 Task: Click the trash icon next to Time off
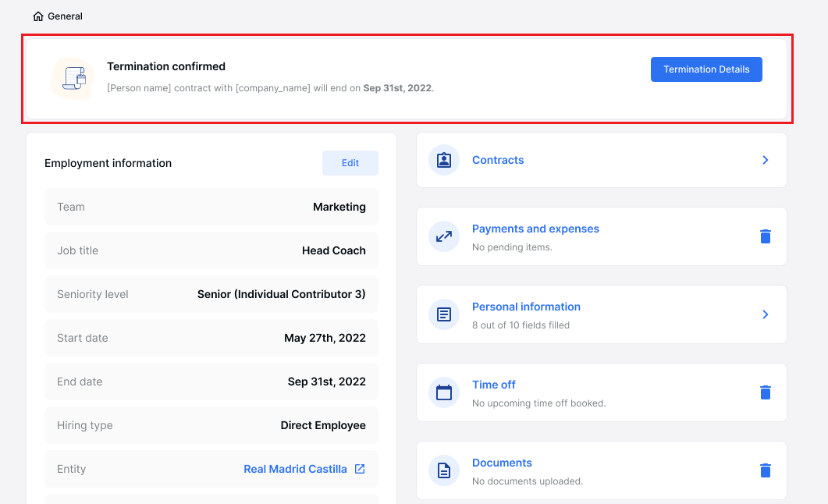(765, 392)
